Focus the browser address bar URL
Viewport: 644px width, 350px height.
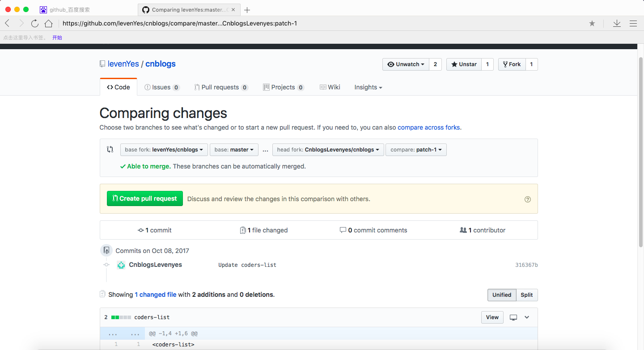pos(180,23)
